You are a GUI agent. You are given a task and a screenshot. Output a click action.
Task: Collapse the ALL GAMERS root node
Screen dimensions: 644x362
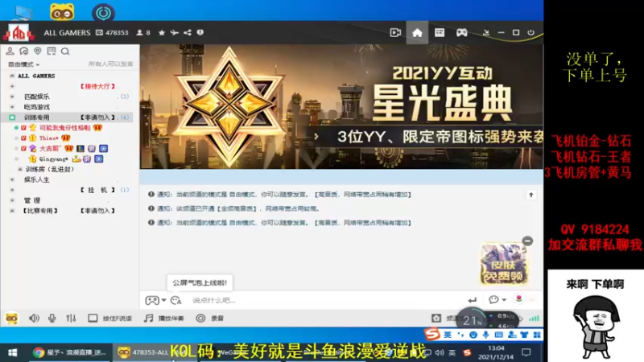(12, 76)
